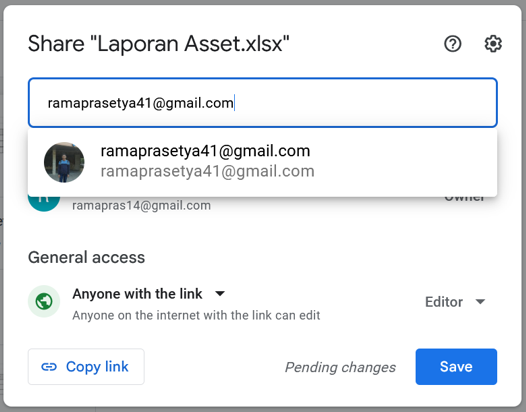Image resolution: width=526 pixels, height=412 pixels.
Task: Click the owner's teal avatar circle
Action: 44,204
